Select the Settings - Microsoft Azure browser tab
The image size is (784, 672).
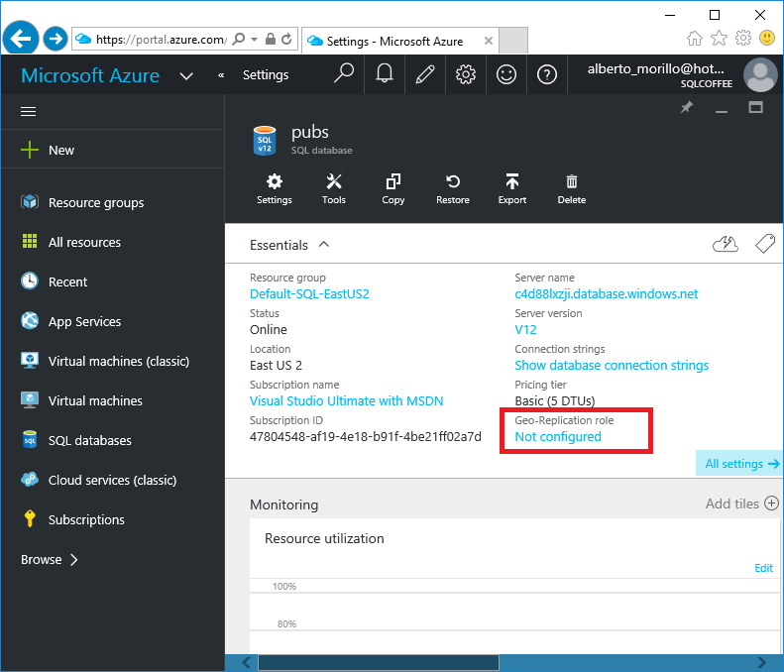[x=395, y=41]
